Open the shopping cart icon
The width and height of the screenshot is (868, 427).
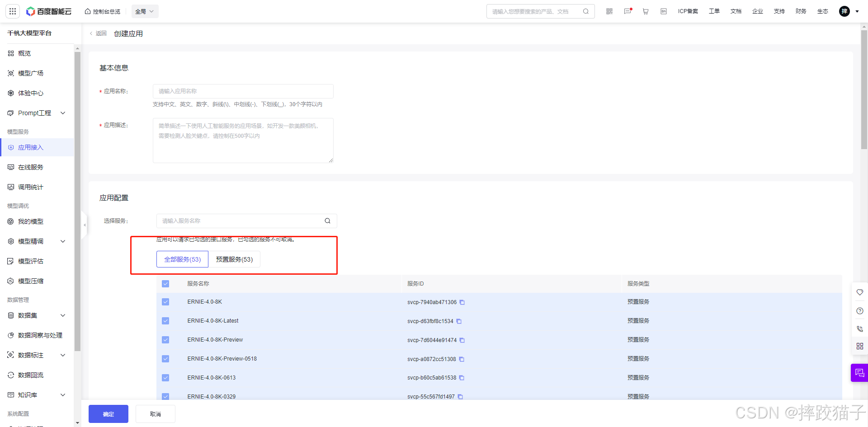(x=646, y=11)
